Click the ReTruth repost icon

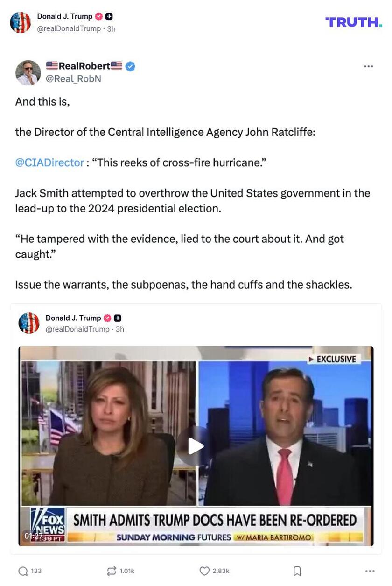112,571
